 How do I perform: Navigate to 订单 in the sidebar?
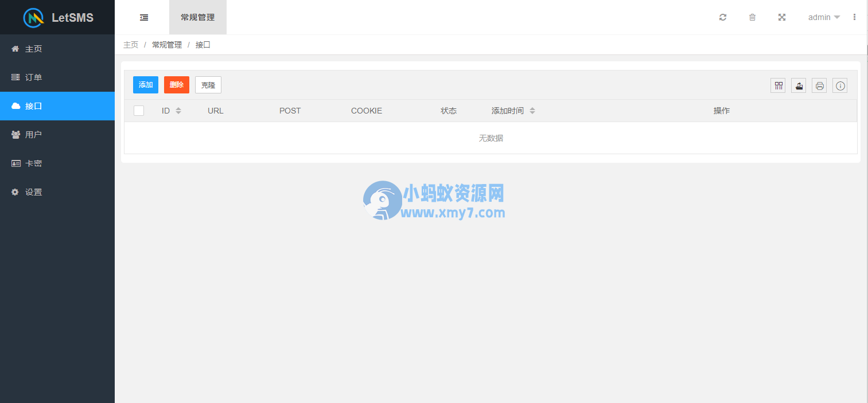(34, 77)
